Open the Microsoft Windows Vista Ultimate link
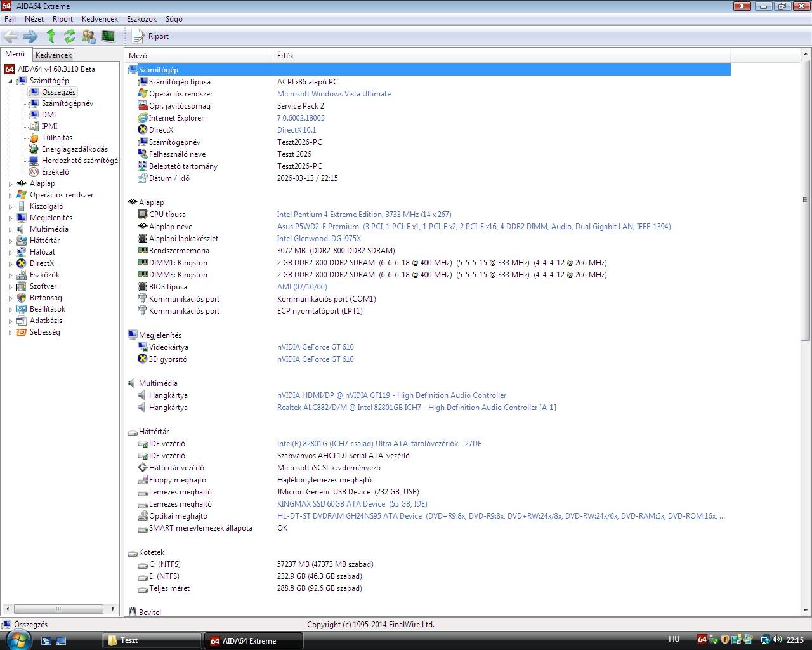Viewport: 812px width, 650px height. click(334, 94)
